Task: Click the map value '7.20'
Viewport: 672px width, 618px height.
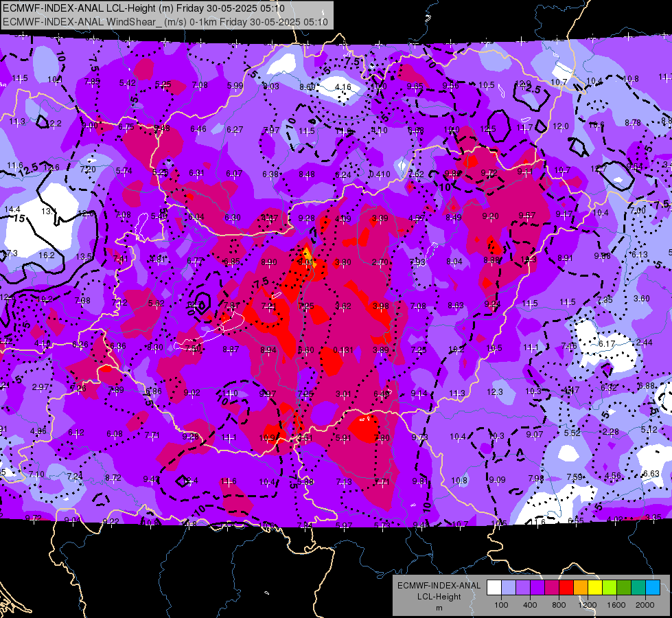Action: [x=88, y=170]
